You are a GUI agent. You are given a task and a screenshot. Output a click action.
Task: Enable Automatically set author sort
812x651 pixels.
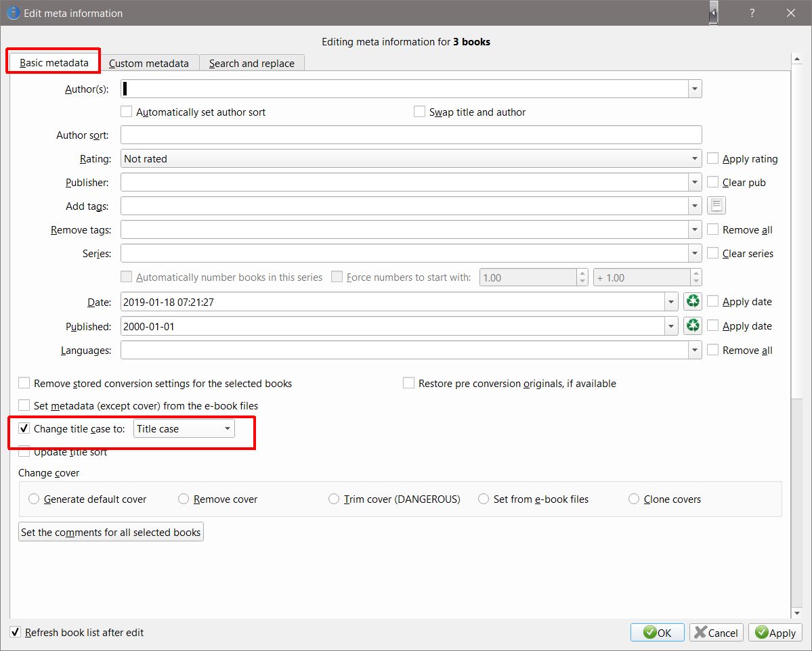tap(127, 112)
